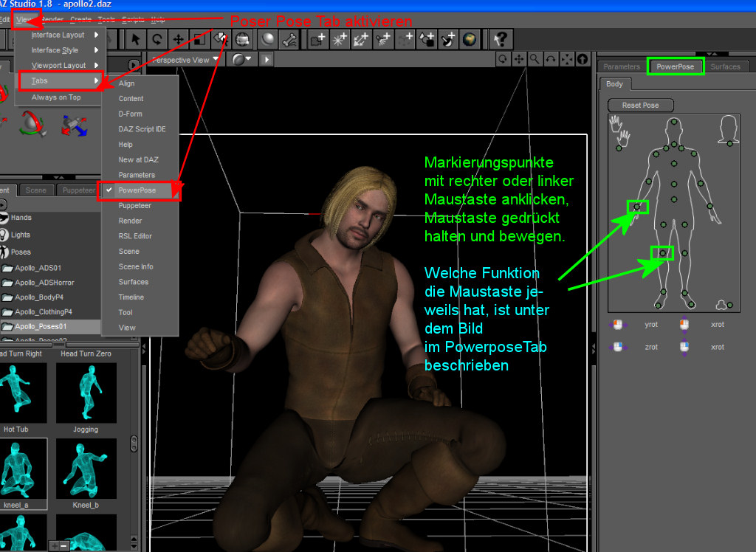This screenshot has height=552, width=756.
Task: Click the pose library vertical scrollbar handle
Action: point(134,444)
